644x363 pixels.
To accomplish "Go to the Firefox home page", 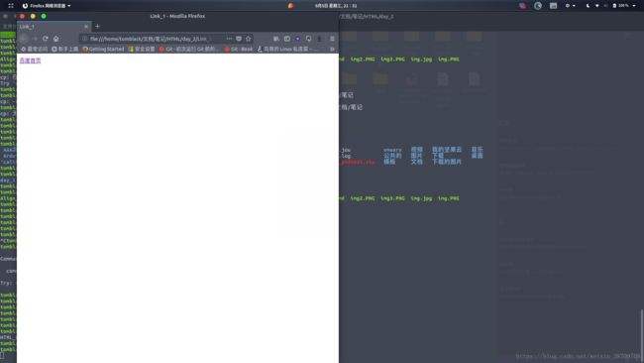I will (x=55, y=39).
